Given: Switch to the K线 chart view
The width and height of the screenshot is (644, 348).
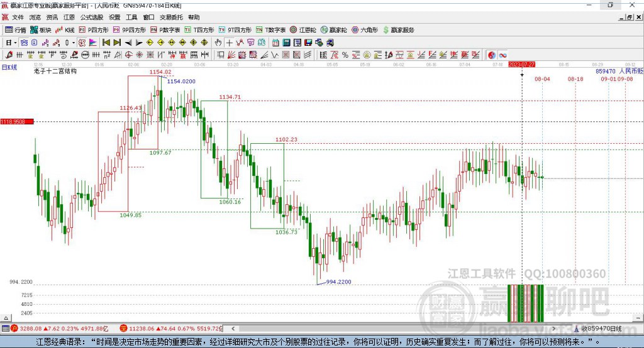Looking at the screenshot, I should [x=65, y=30].
